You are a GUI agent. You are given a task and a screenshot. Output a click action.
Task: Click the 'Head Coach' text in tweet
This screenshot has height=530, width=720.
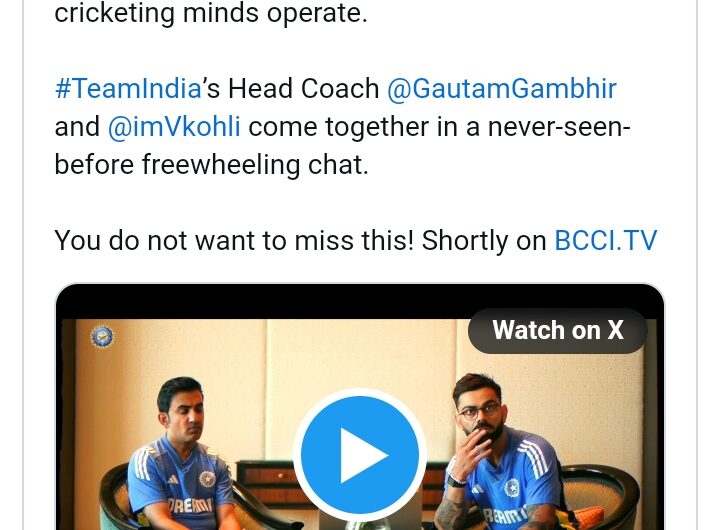304,89
